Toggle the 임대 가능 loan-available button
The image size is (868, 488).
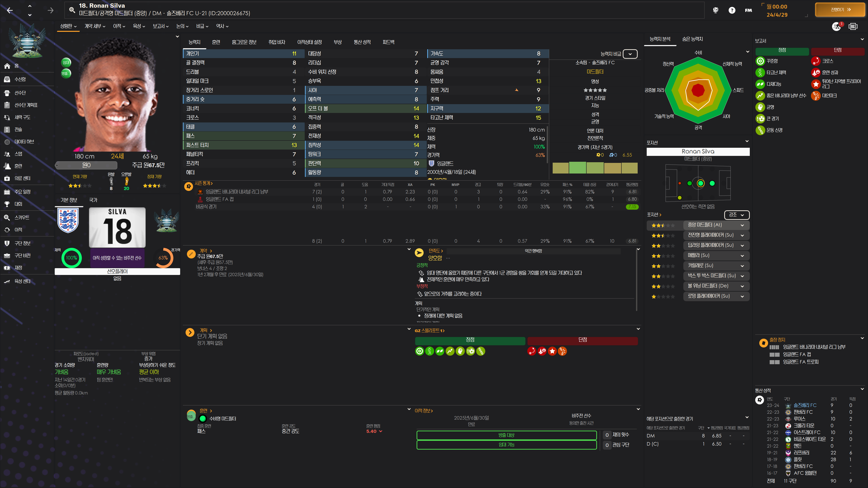pyautogui.click(x=506, y=445)
